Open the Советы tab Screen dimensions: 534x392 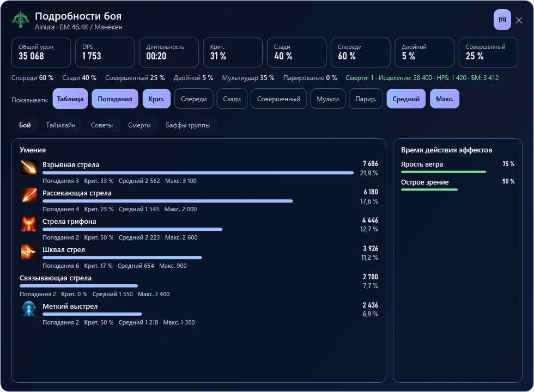[x=101, y=125]
